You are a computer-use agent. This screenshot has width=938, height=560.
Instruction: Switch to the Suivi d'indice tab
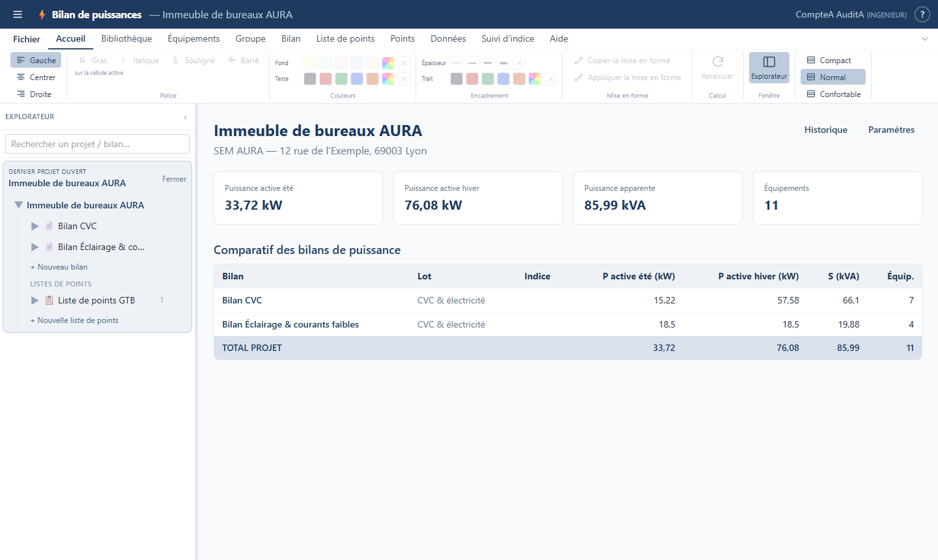click(x=508, y=38)
